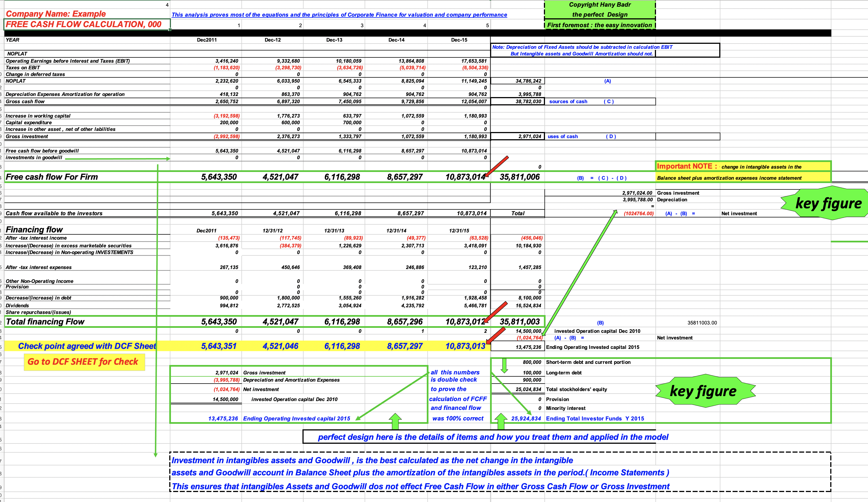868x502 pixels.
Task: Click the 'Go to DCF SHEET for Check' yellow button
Action: coord(84,362)
